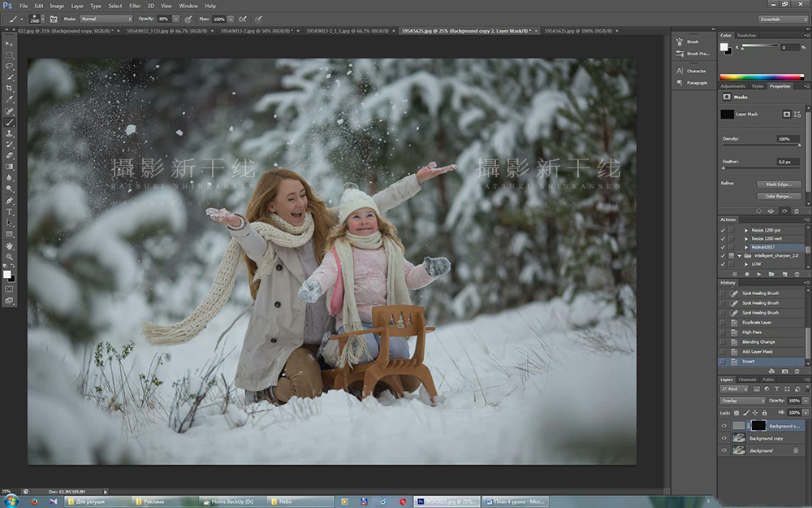Select the Eraser tool
This screenshot has height=508, width=812.
pos(9,155)
